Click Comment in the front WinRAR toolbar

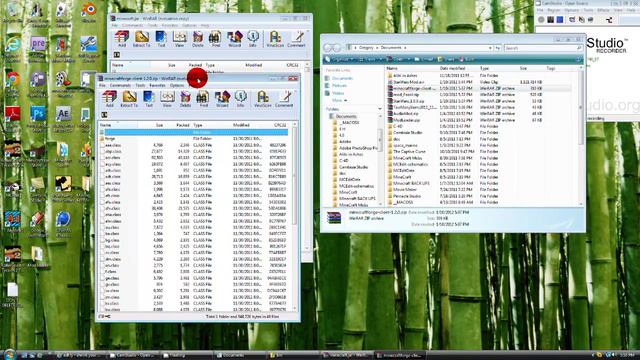[284, 99]
